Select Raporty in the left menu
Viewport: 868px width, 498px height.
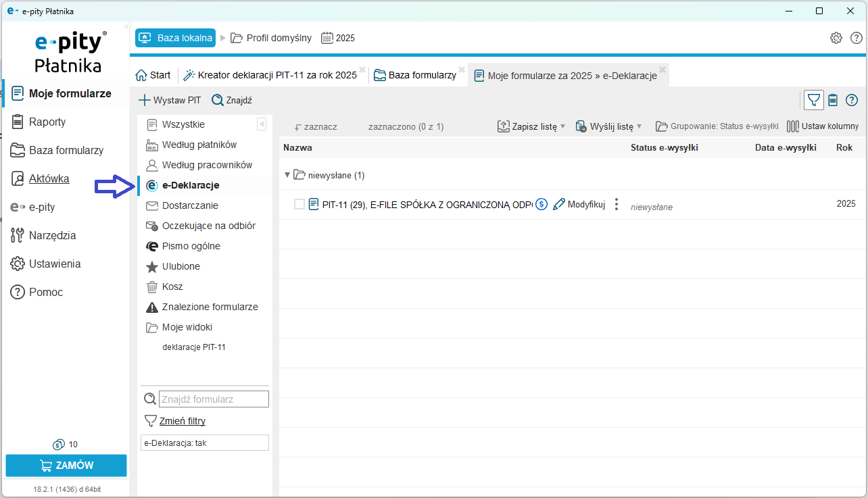pyautogui.click(x=47, y=122)
